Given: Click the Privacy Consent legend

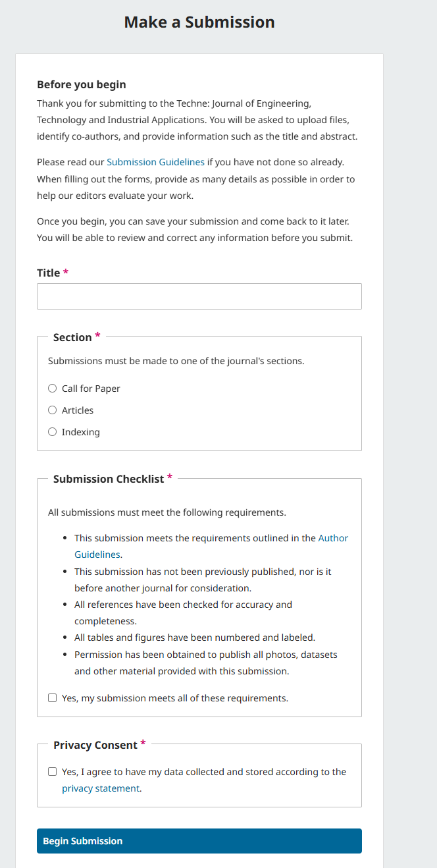Looking at the screenshot, I should coord(95,745).
